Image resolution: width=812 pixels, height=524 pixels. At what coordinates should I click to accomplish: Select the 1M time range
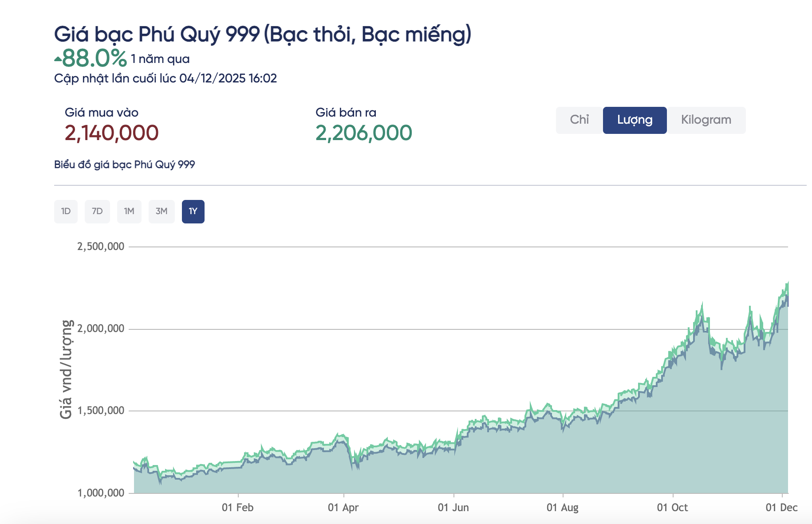129,211
